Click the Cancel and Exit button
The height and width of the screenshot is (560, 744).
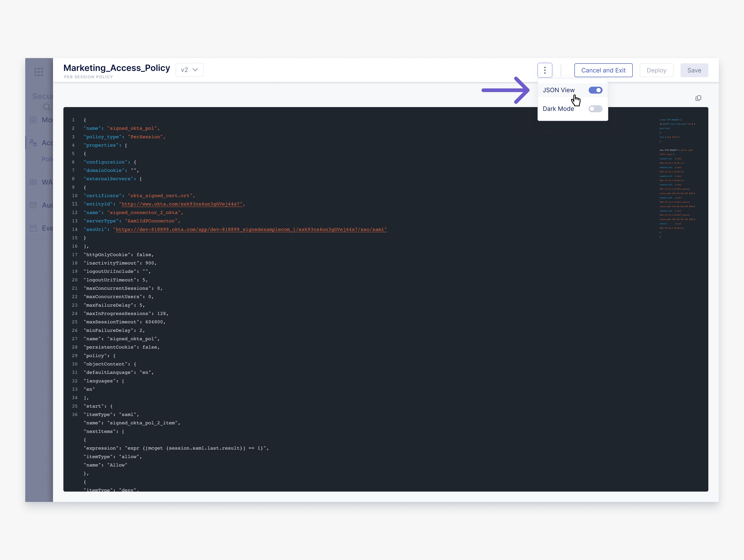(603, 70)
